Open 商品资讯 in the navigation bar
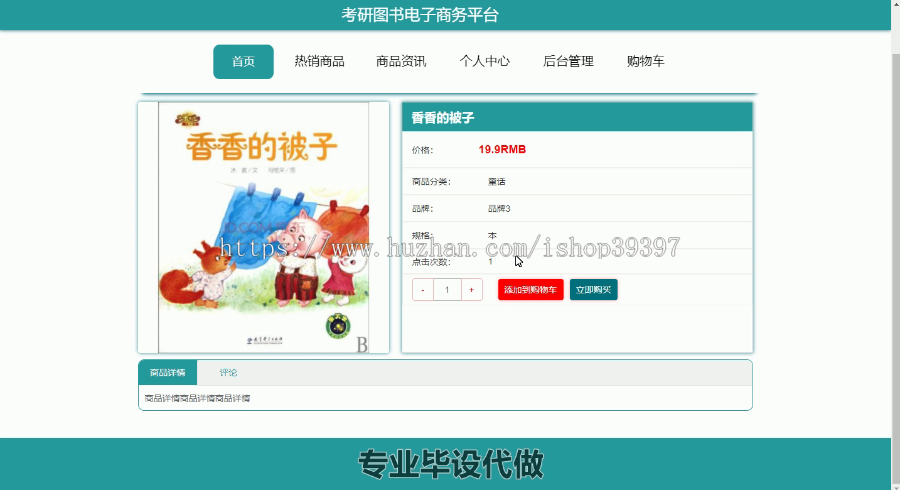Image resolution: width=900 pixels, height=490 pixels. click(x=401, y=61)
